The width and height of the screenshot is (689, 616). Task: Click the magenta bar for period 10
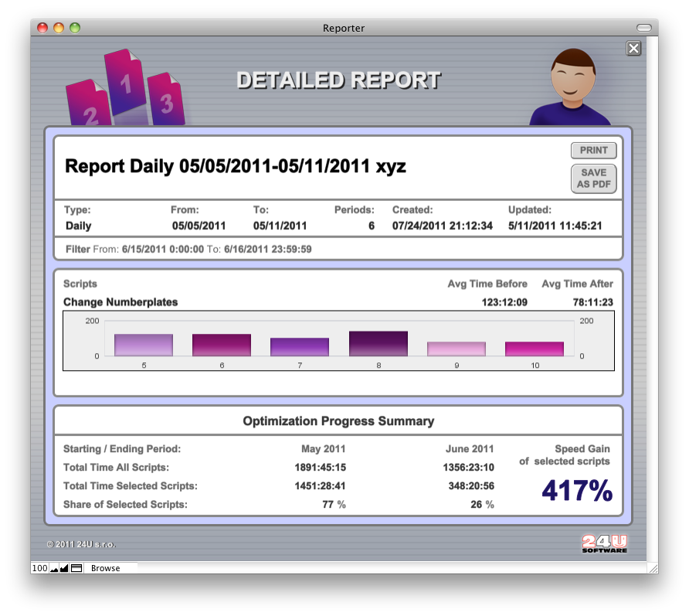535,349
